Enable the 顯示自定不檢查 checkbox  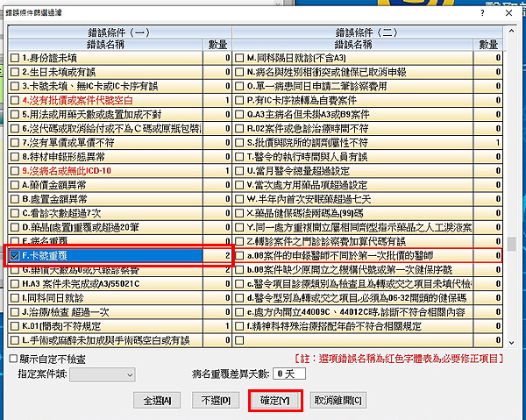13,359
